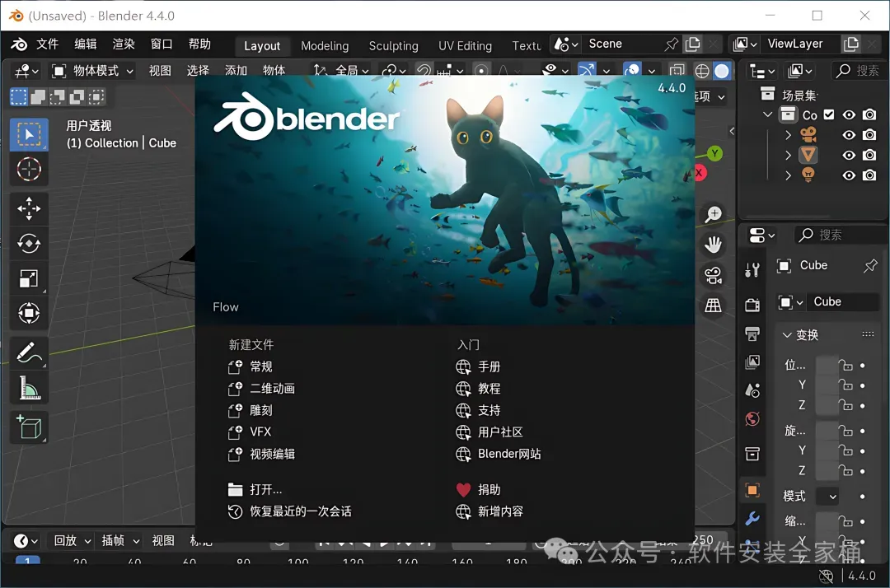Select solid viewport shading mode
Image resolution: width=890 pixels, height=588 pixels.
tap(722, 71)
